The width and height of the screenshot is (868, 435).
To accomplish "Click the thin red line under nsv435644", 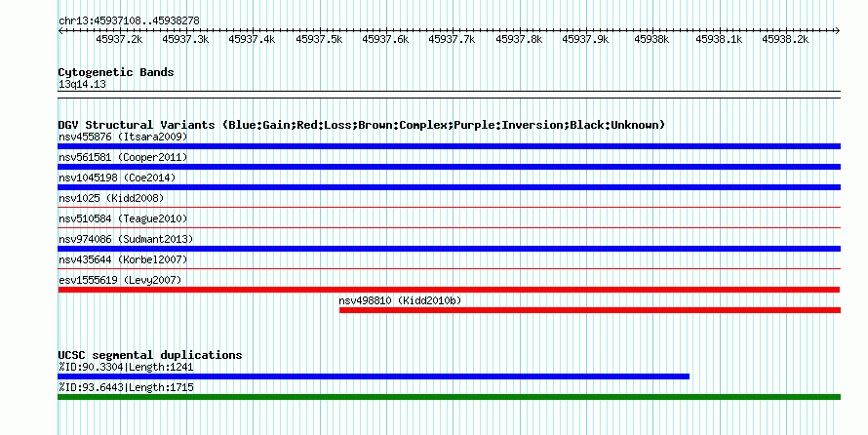I will [x=449, y=269].
